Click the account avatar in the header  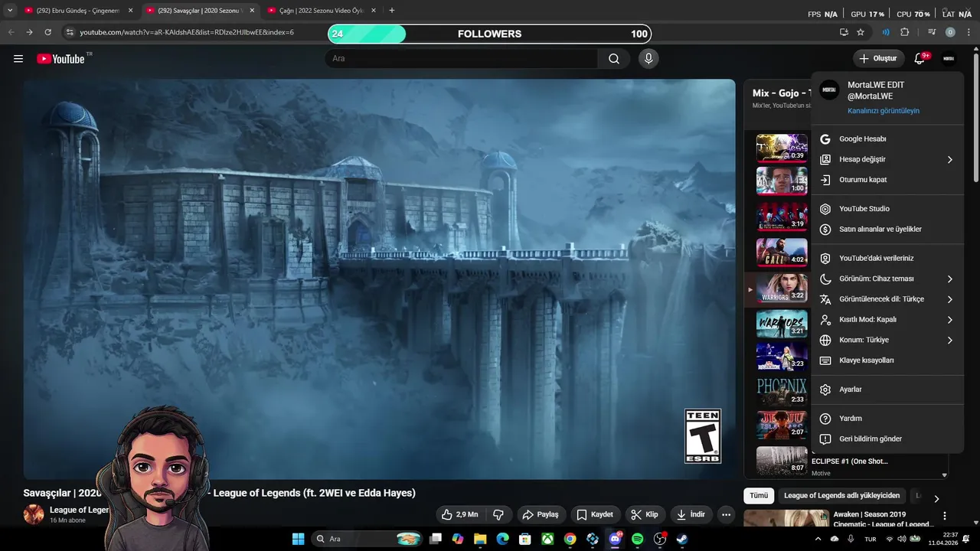[x=949, y=59]
